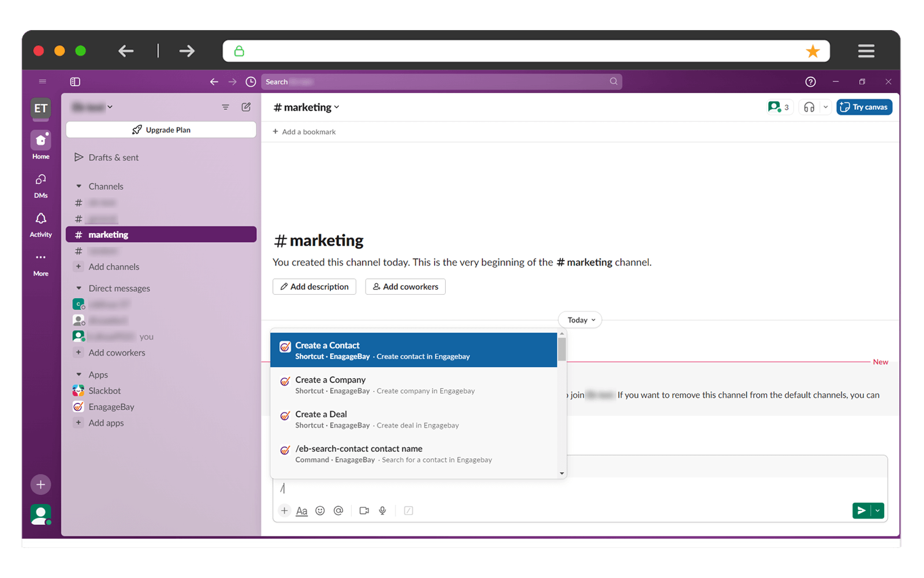The width and height of the screenshot is (924, 578).
Task: Open the More options in sidebar
Action: pos(40,264)
